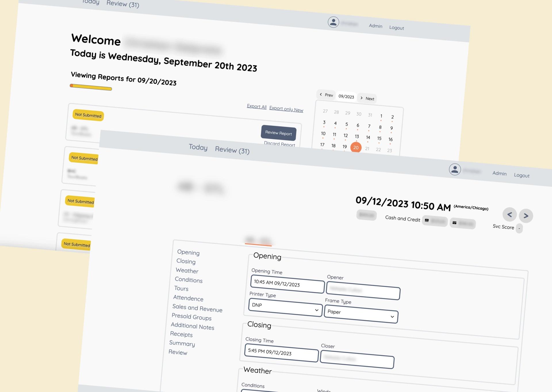Click the Review Report button

point(278,133)
